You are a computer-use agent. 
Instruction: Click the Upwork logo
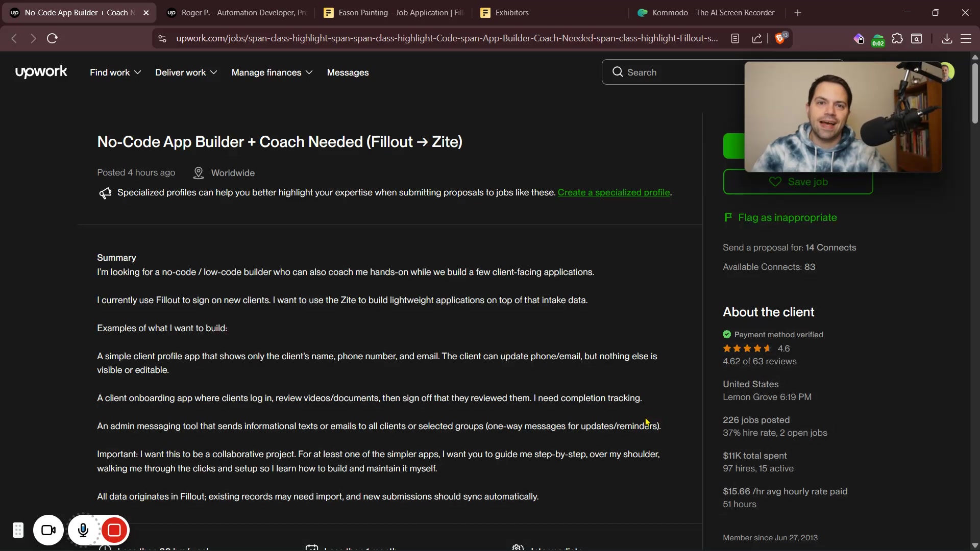point(41,72)
